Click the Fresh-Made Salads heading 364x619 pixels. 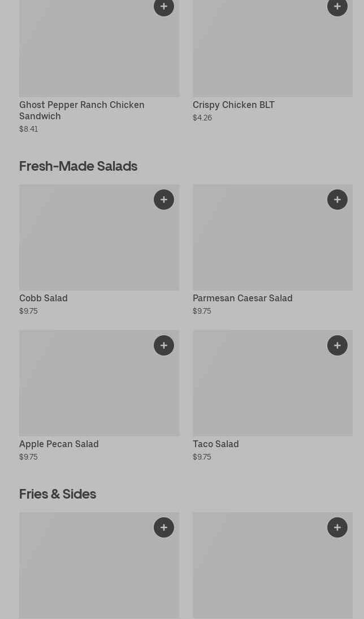[78, 166]
